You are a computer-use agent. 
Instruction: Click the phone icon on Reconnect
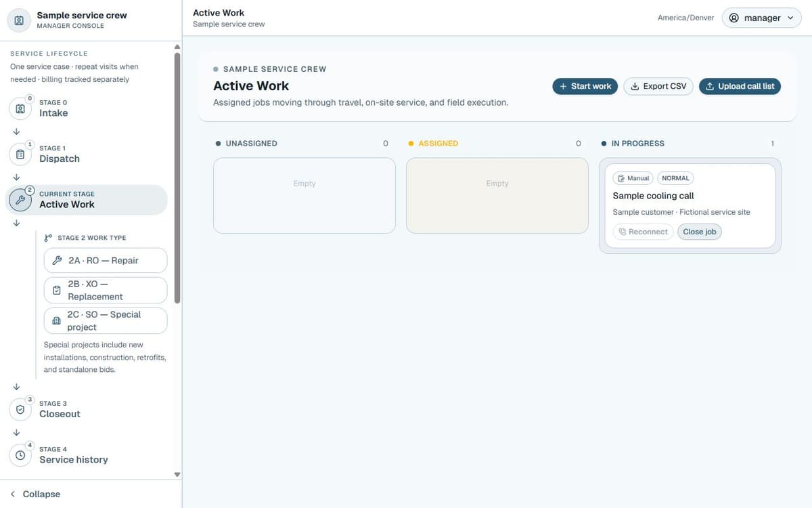623,232
